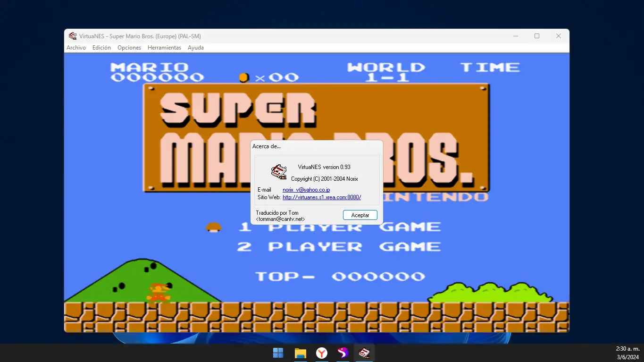The width and height of the screenshot is (644, 362).
Task: Click the 'E-mail' label in dialog
Action: coord(264,190)
